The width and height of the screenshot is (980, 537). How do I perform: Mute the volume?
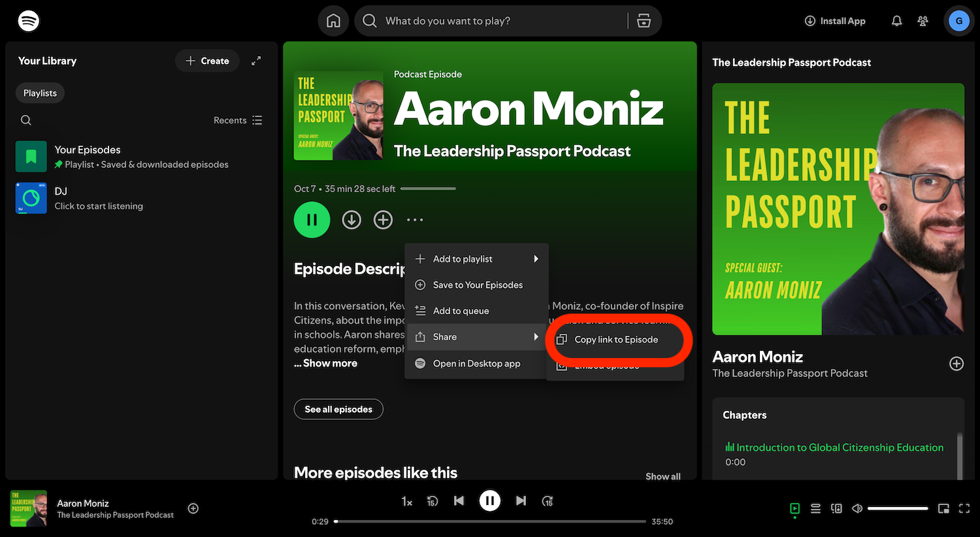pyautogui.click(x=857, y=508)
